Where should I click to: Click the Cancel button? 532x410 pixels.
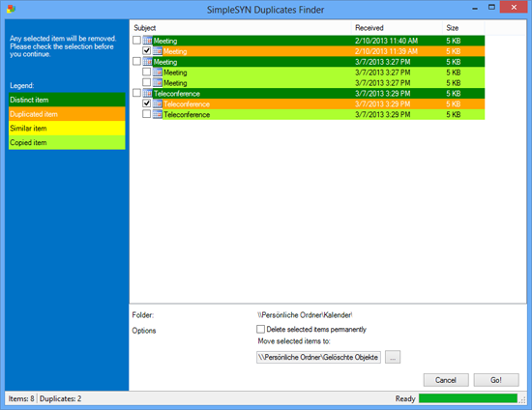(446, 380)
